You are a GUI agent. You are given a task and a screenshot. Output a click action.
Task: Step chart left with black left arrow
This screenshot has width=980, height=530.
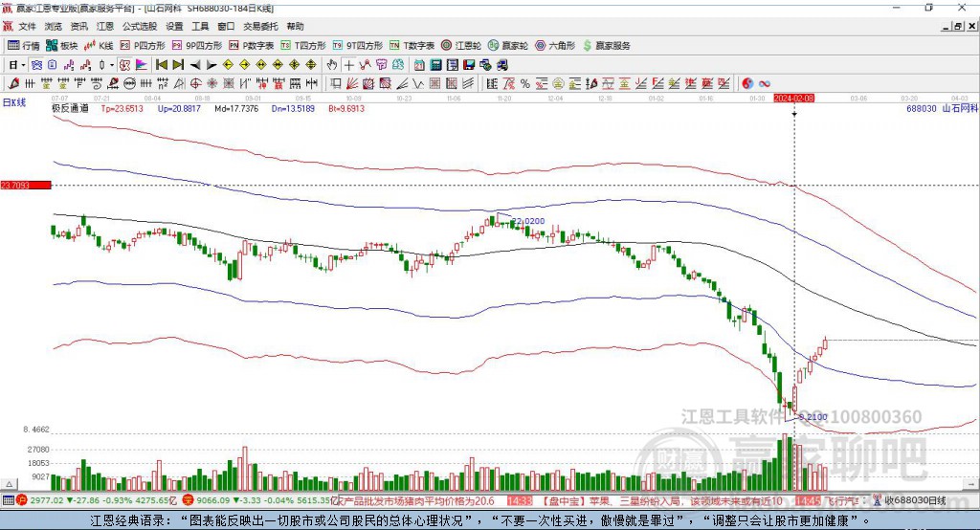[x=195, y=65]
